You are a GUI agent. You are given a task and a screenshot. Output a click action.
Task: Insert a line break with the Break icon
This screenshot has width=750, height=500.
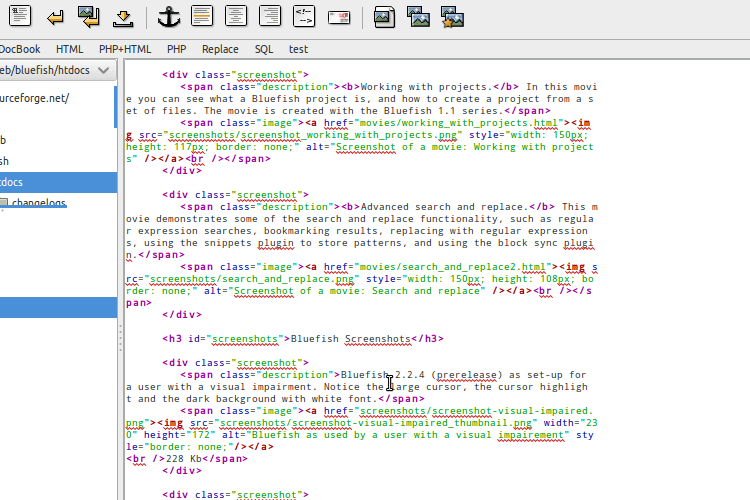tap(56, 15)
